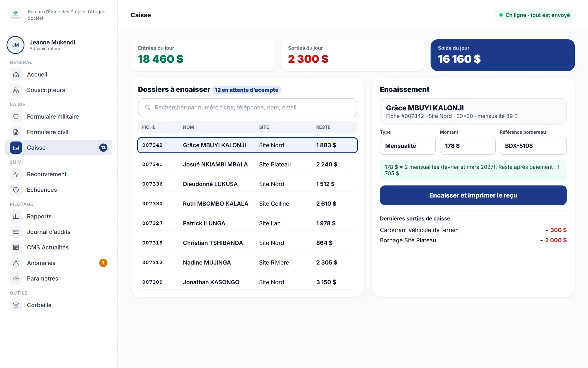The image size is (588, 368).
Task: Click the company logo in the header
Action: click(x=16, y=15)
